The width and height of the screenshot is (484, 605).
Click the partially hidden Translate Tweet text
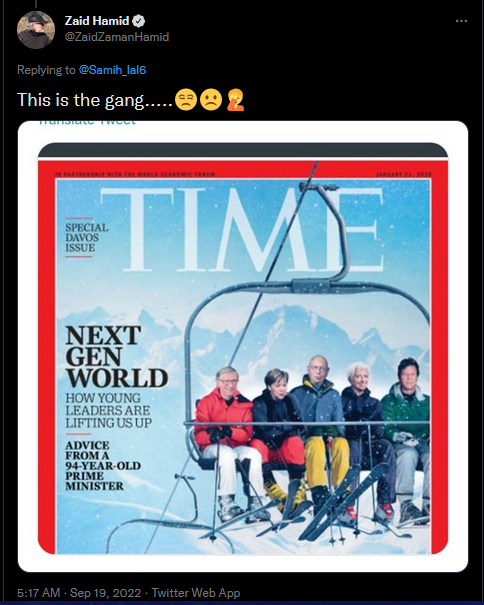pyautogui.click(x=87, y=123)
